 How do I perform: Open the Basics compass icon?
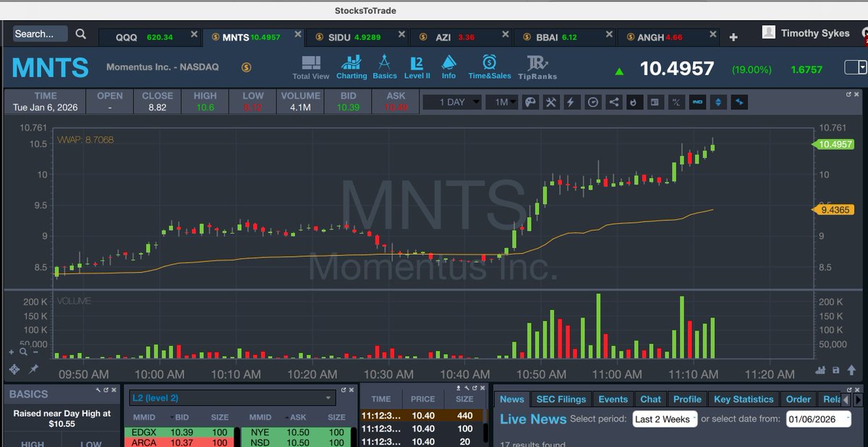(x=385, y=63)
